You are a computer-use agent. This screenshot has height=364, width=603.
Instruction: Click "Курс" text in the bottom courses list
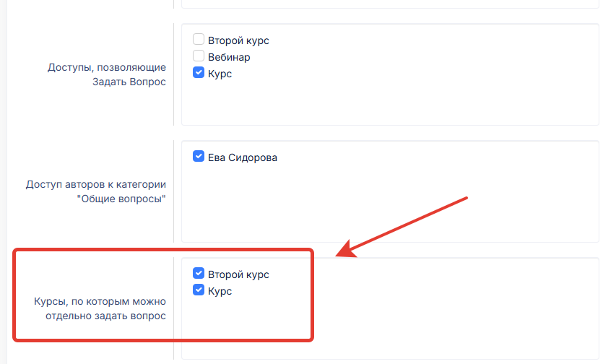pos(220,291)
